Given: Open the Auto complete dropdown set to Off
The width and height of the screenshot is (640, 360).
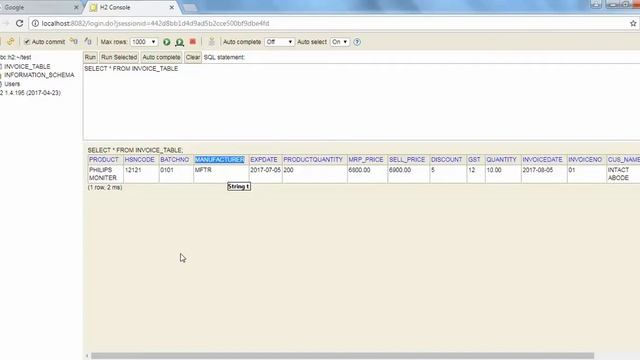Looking at the screenshot, I should coord(280,42).
